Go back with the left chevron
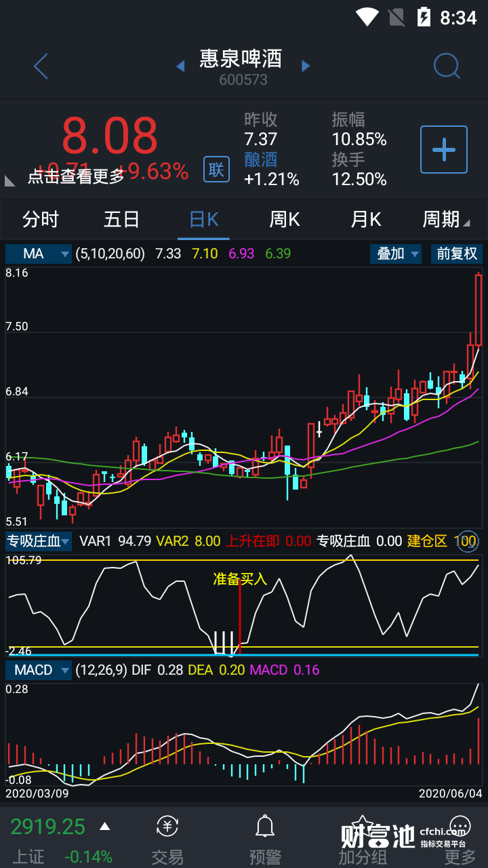Viewport: 488px width, 868px height. coord(41,66)
